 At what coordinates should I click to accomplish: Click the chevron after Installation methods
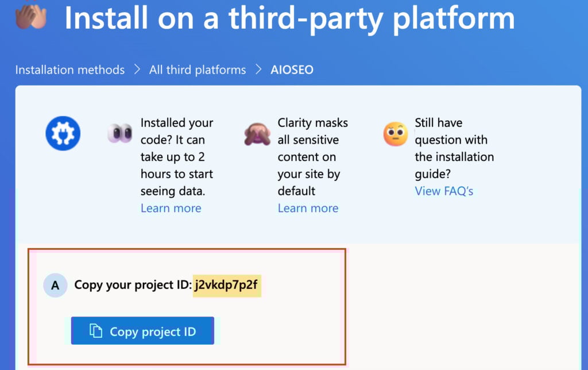tap(137, 70)
